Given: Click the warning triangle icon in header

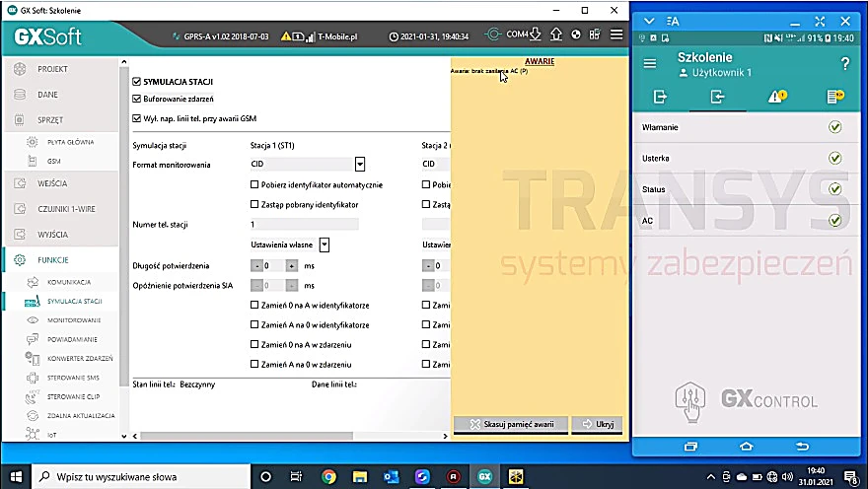Looking at the screenshot, I should coord(286,36).
